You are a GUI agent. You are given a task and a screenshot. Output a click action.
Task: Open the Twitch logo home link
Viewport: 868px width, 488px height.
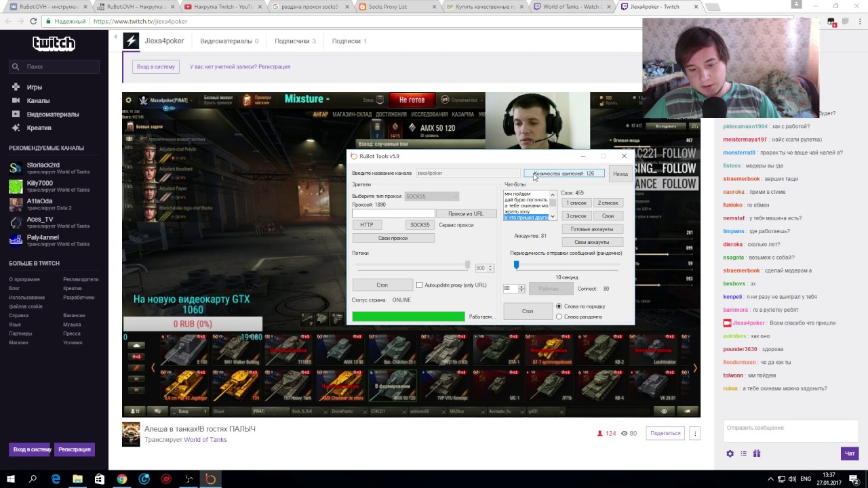[54, 43]
